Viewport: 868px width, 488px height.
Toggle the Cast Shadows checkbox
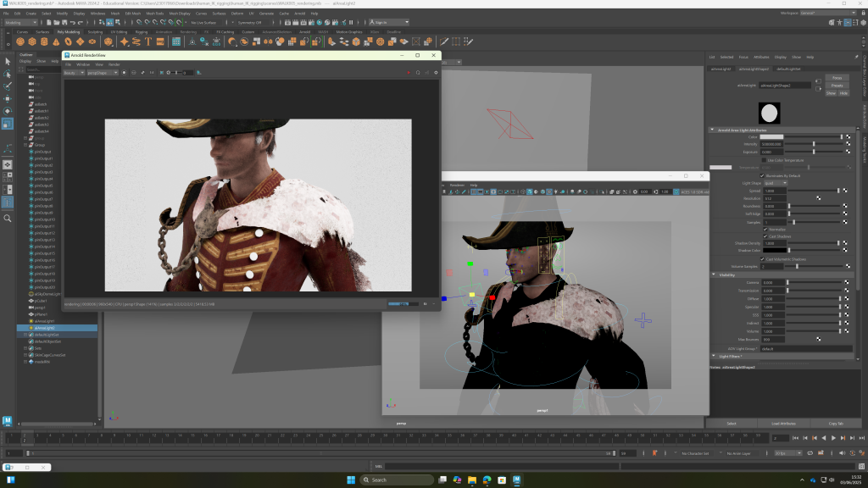(765, 236)
